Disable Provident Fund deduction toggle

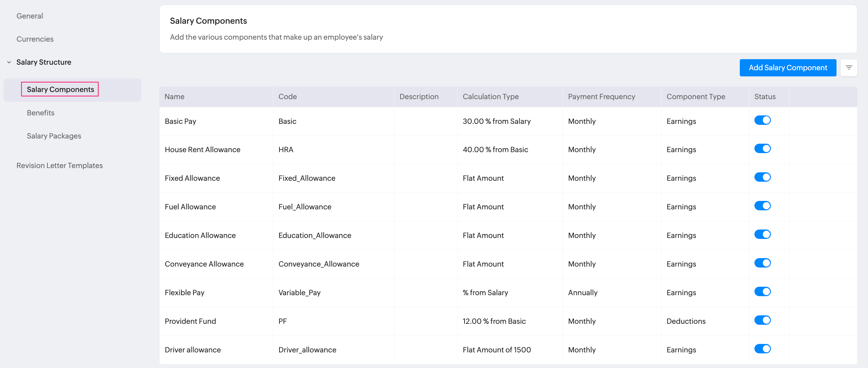click(762, 321)
